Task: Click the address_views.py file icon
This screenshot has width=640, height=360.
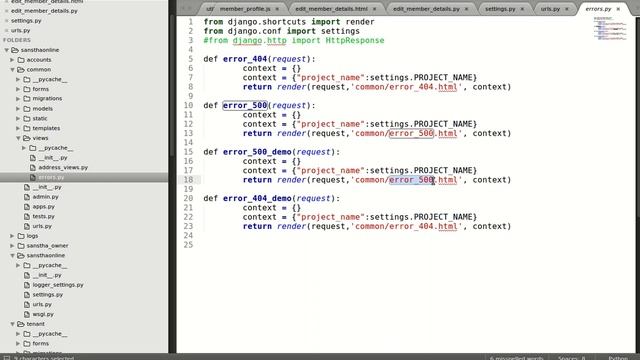Action: pos(33,167)
